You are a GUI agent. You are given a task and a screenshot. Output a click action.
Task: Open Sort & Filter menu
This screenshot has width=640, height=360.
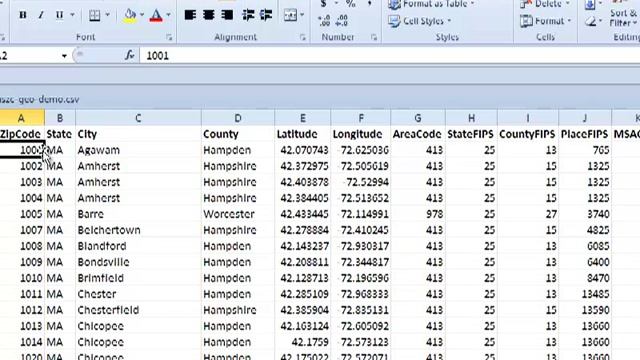[x=624, y=18]
